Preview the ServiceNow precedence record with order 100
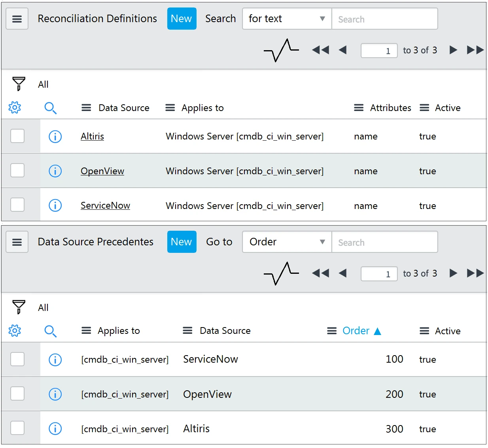 (55, 360)
